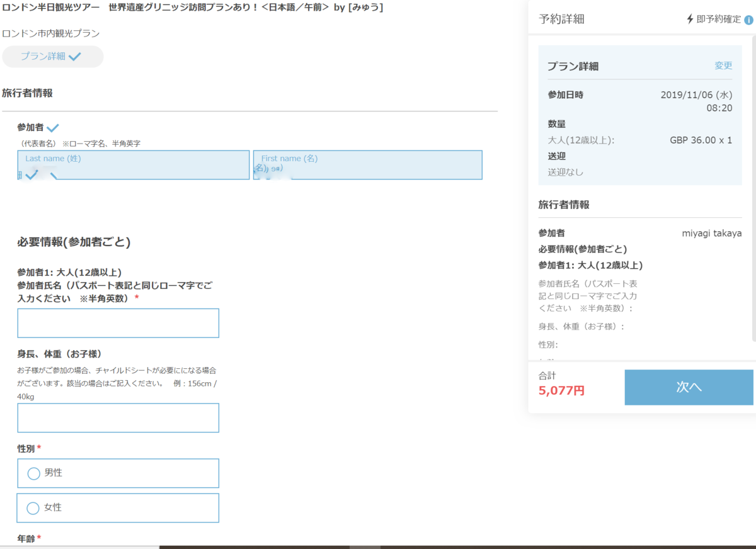The width and height of the screenshot is (756, 549).
Task: Click the First name (名) input field
Action: [x=367, y=165]
